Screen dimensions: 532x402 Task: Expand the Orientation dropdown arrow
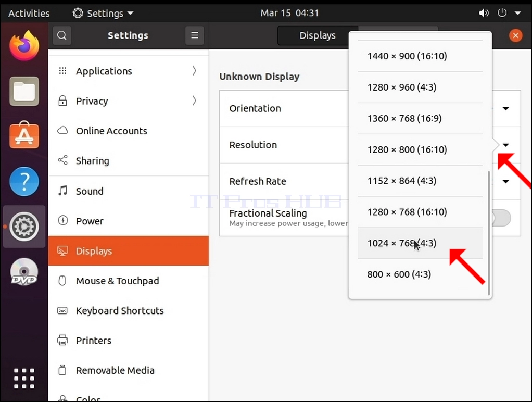(505, 109)
